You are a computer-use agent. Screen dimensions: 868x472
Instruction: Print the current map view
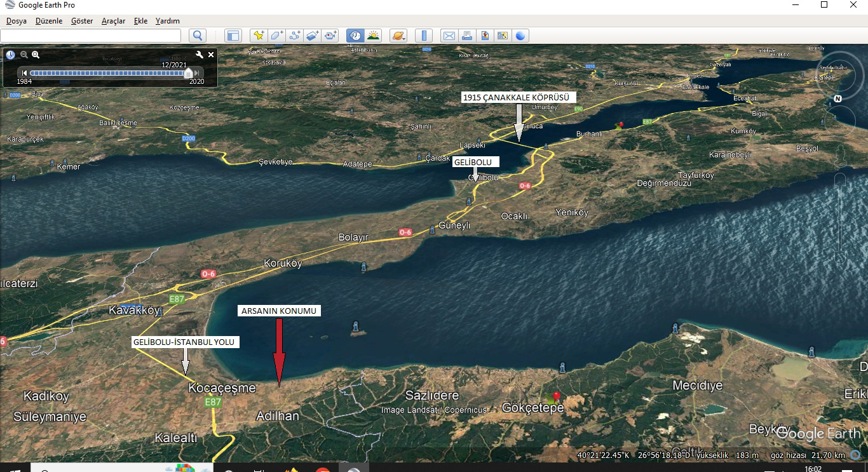coord(466,36)
